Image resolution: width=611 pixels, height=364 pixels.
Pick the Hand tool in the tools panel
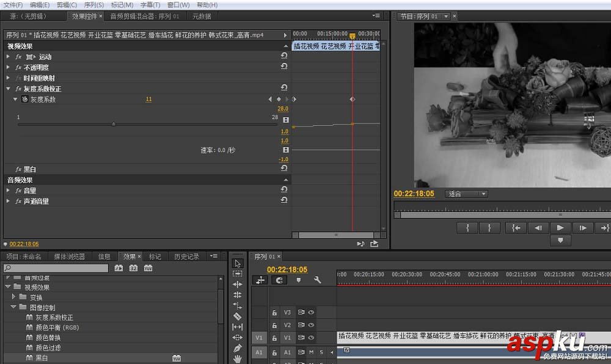coord(238,359)
